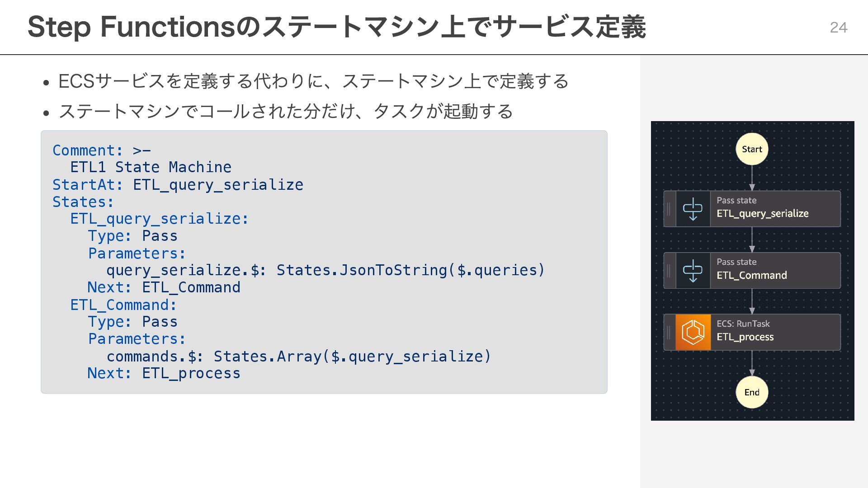868x488 pixels.
Task: Click the orange ECS RunTask icon
Action: click(693, 333)
